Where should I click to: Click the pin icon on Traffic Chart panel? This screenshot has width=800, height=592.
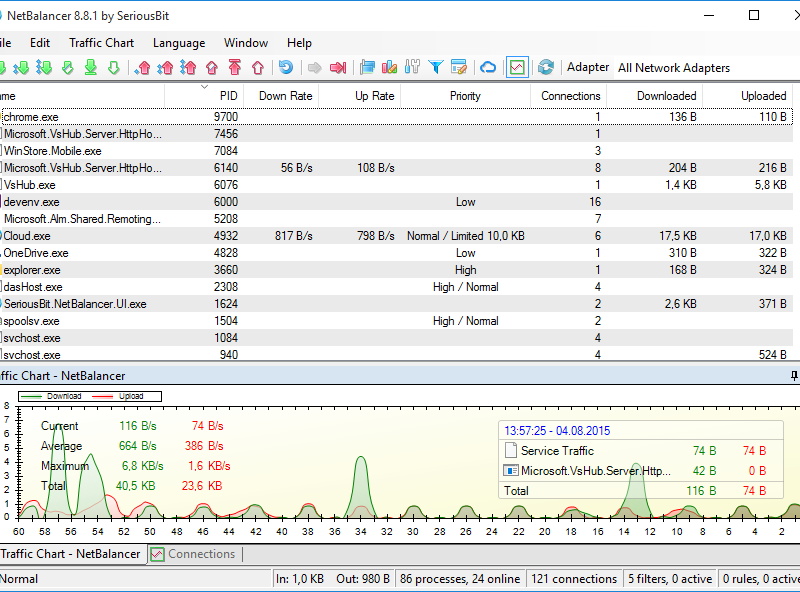point(794,376)
